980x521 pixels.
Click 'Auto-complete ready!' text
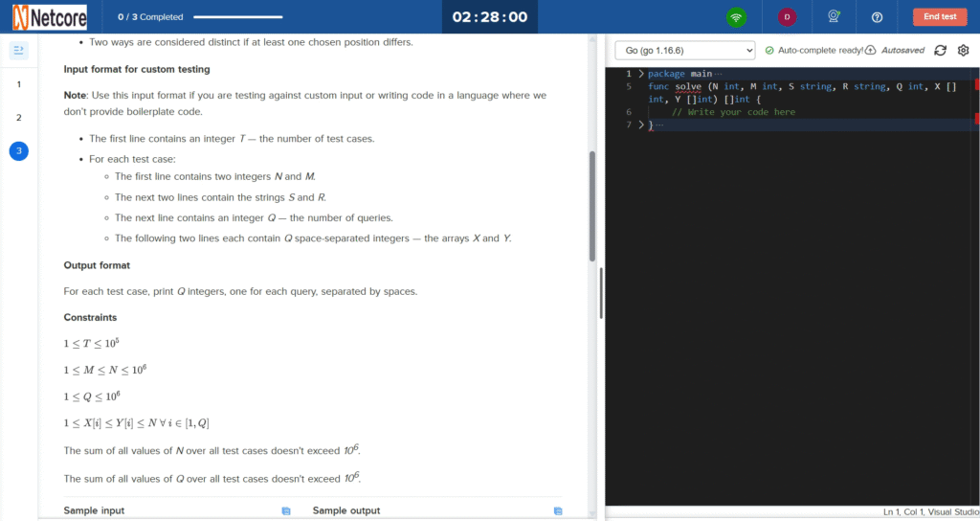point(820,50)
